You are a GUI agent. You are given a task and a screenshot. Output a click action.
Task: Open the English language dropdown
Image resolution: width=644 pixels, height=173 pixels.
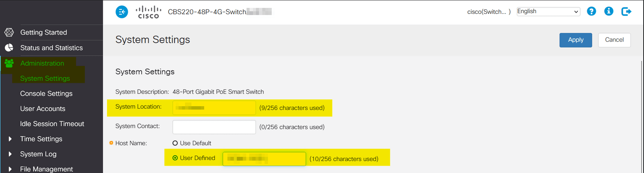click(x=548, y=12)
